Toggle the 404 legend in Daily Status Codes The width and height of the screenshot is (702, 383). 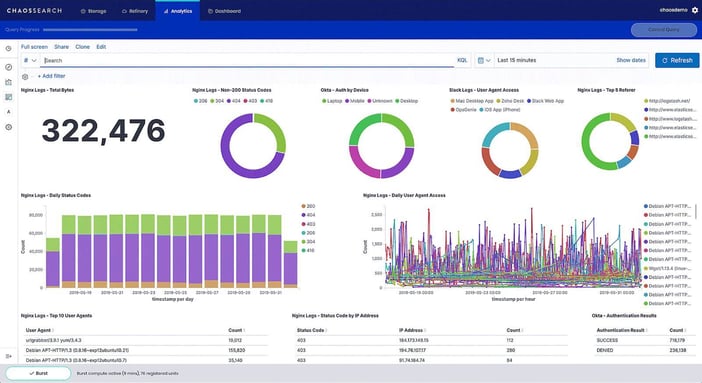[308, 215]
